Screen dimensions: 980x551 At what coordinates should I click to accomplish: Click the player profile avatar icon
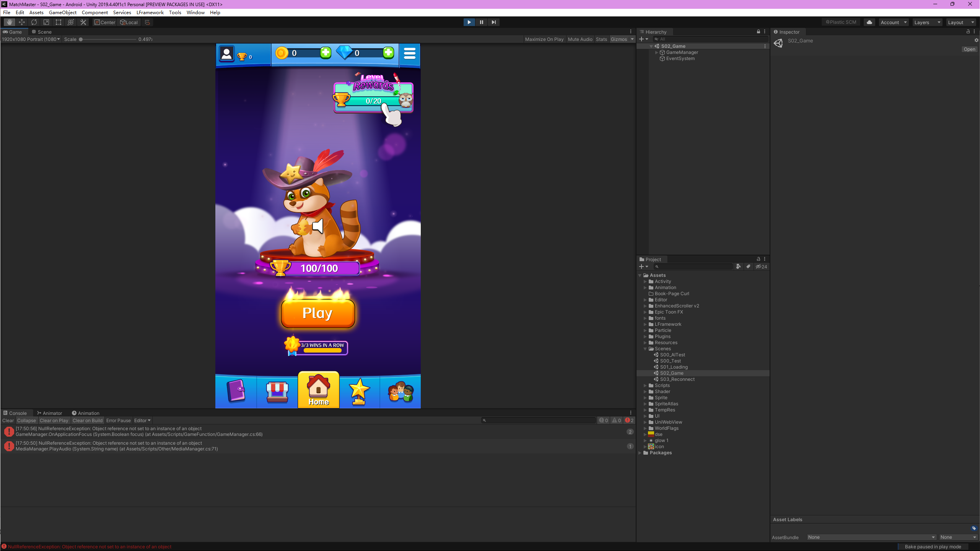(x=226, y=54)
